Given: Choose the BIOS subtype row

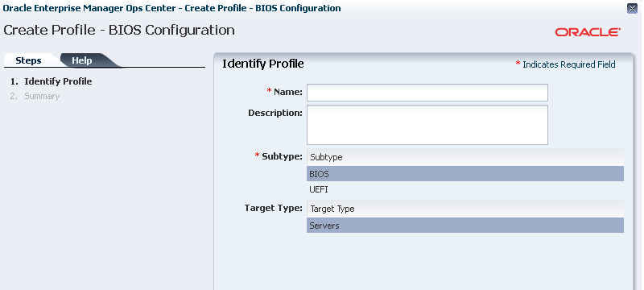Looking at the screenshot, I should tap(465, 174).
